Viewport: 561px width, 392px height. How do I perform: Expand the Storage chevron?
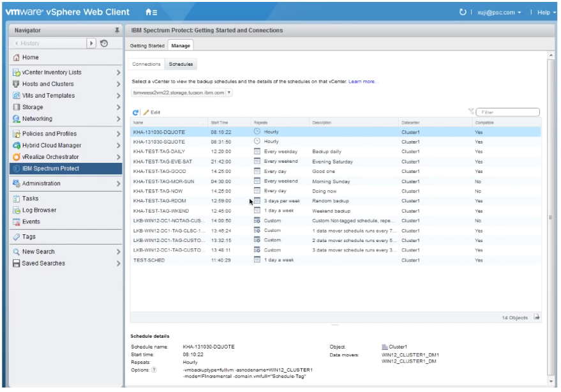point(118,107)
